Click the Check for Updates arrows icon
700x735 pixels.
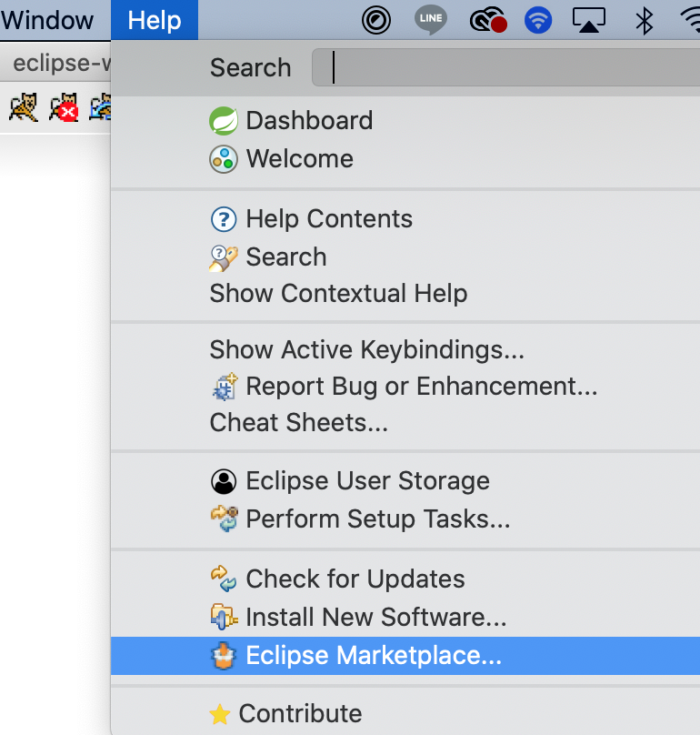pyautogui.click(x=224, y=579)
